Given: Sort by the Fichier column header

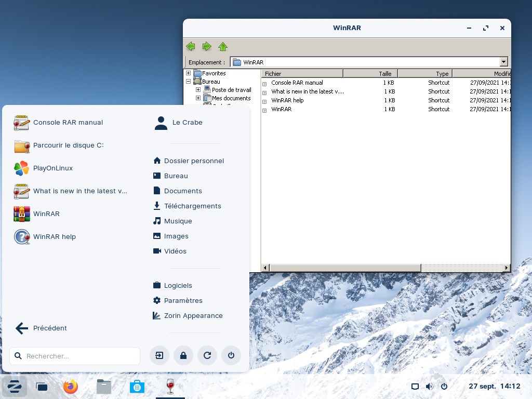Looking at the screenshot, I should [x=302, y=74].
